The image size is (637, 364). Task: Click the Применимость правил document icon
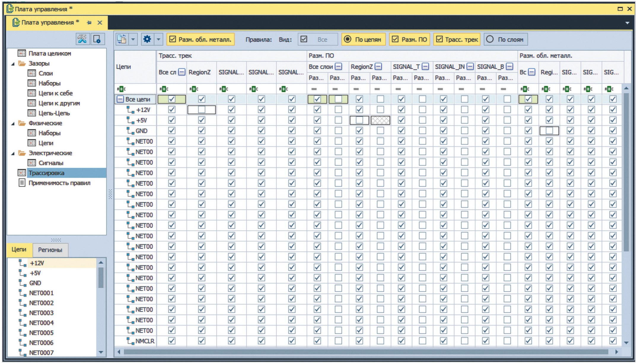pos(22,183)
